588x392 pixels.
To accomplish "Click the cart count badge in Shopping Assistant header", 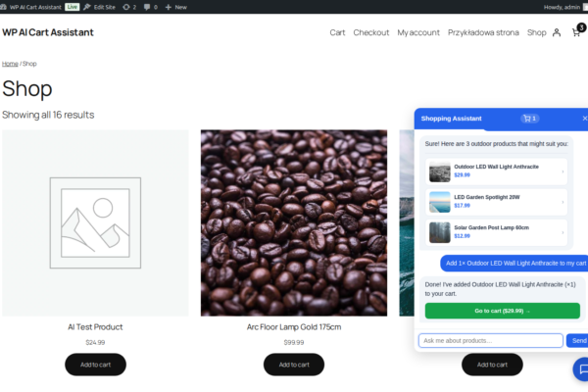I will [x=529, y=119].
